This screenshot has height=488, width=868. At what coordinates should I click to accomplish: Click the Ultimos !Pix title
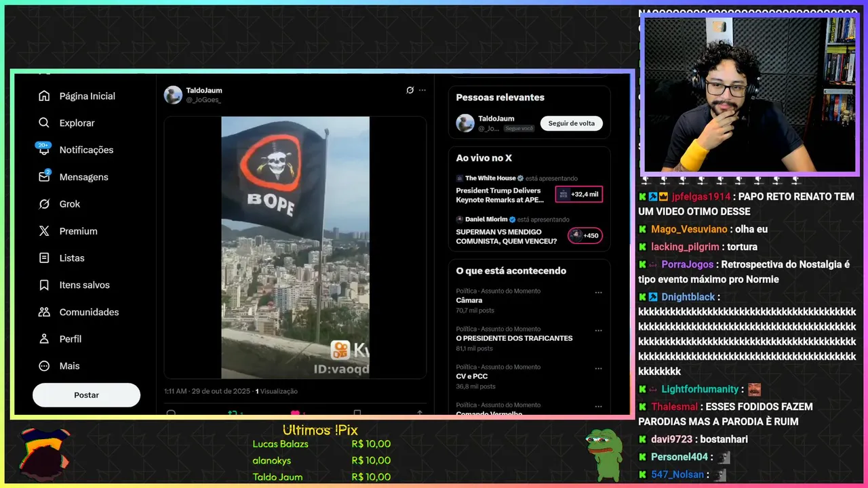point(320,430)
